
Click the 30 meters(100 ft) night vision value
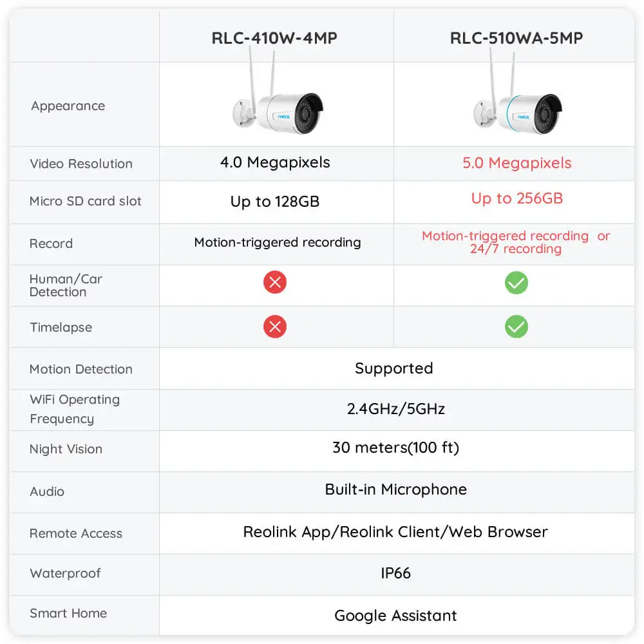point(395,448)
